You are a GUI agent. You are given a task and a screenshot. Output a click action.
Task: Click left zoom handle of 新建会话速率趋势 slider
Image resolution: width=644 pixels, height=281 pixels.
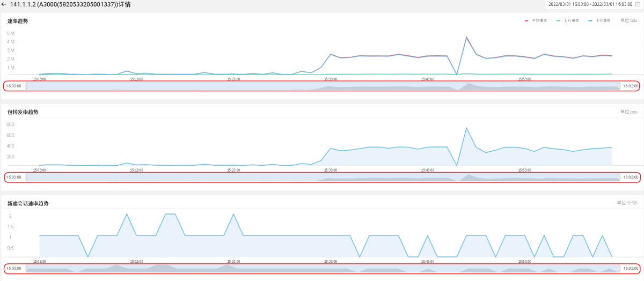coord(26,268)
